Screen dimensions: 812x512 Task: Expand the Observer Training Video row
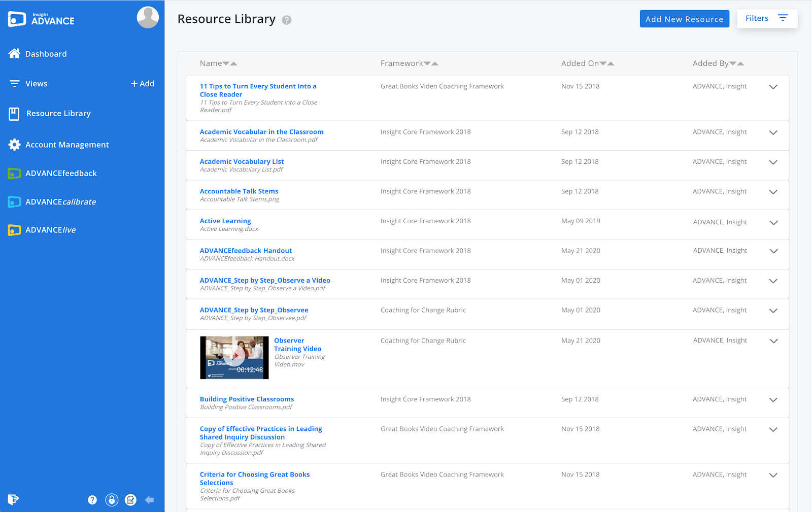pos(773,341)
